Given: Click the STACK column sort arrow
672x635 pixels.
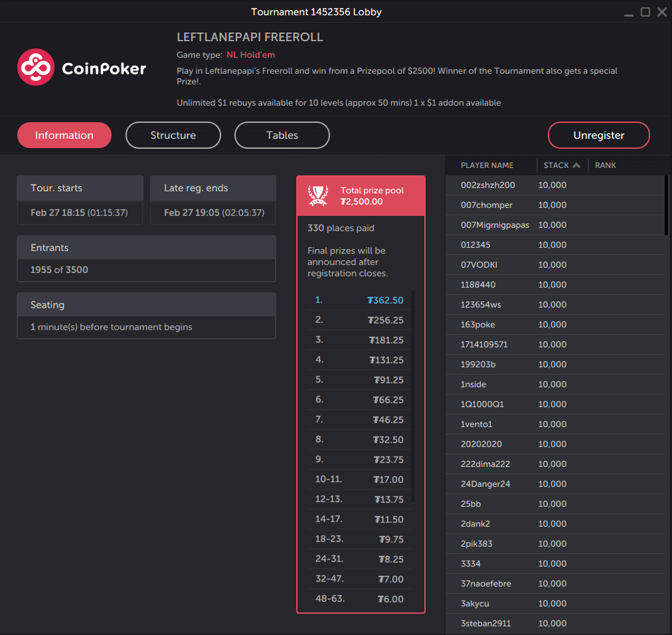Looking at the screenshot, I should pos(576,165).
